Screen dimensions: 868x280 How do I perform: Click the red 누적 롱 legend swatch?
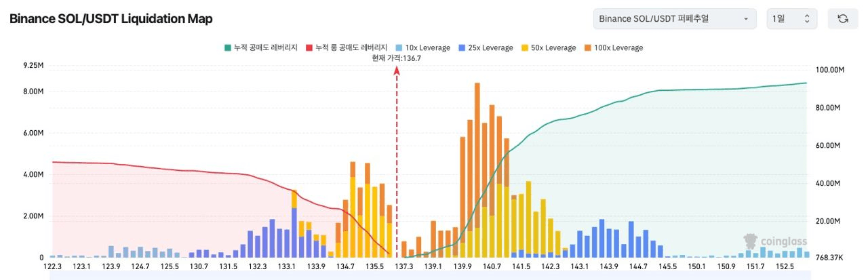310,48
